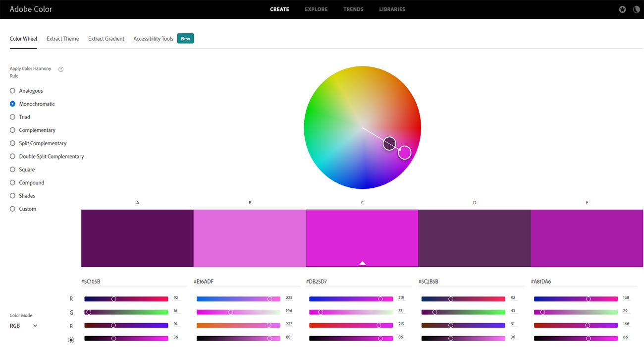The width and height of the screenshot is (644, 347).
Task: Click the New badge beside Accessibility Tools
Action: pos(185,39)
